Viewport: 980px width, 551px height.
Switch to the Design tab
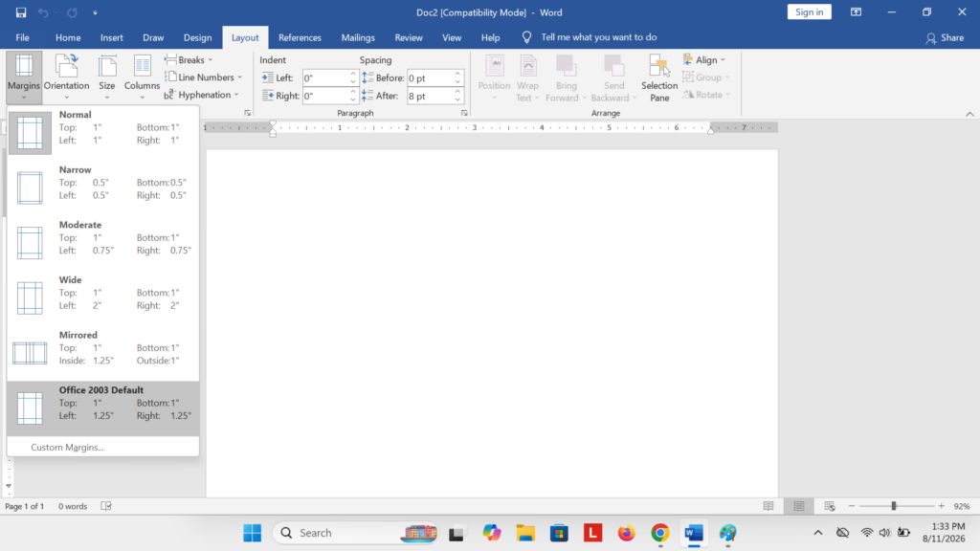coord(197,37)
